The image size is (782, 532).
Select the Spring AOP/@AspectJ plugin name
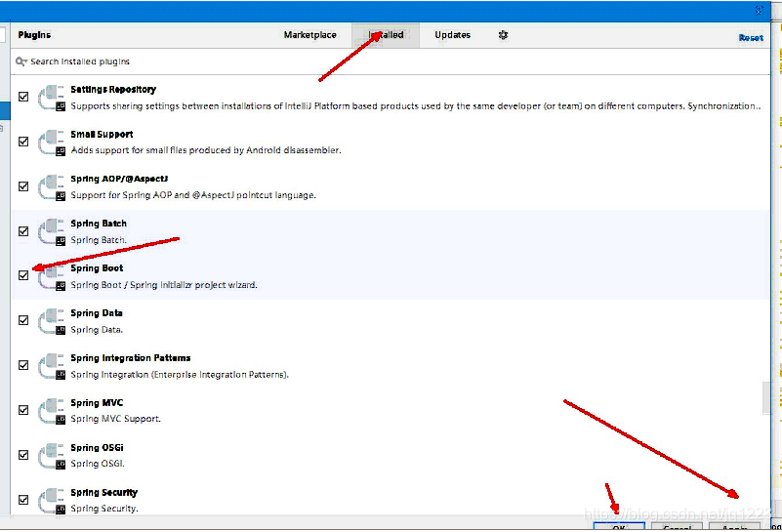pos(119,179)
